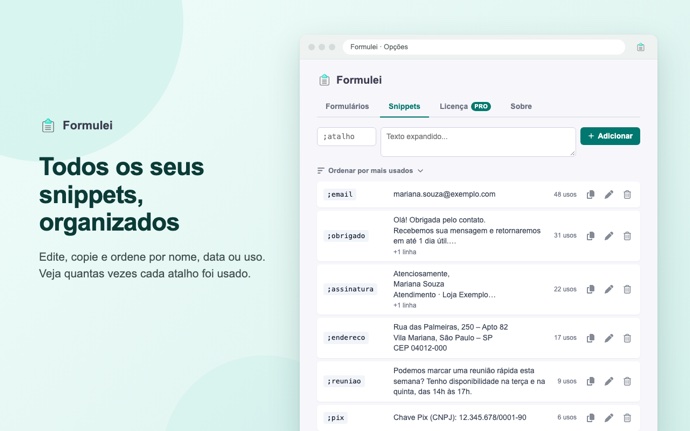This screenshot has width=690, height=431.
Task: Copy the ;pix snippet
Action: [591, 417]
